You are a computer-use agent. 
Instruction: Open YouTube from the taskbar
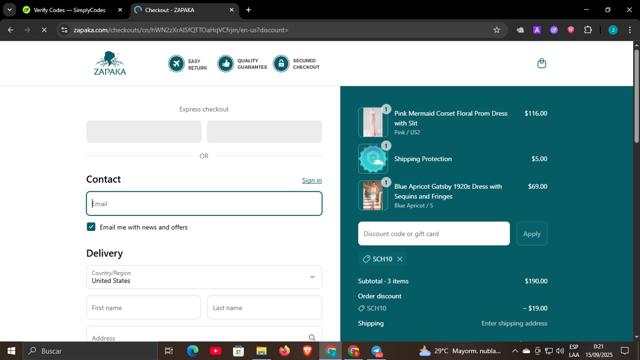(216, 351)
